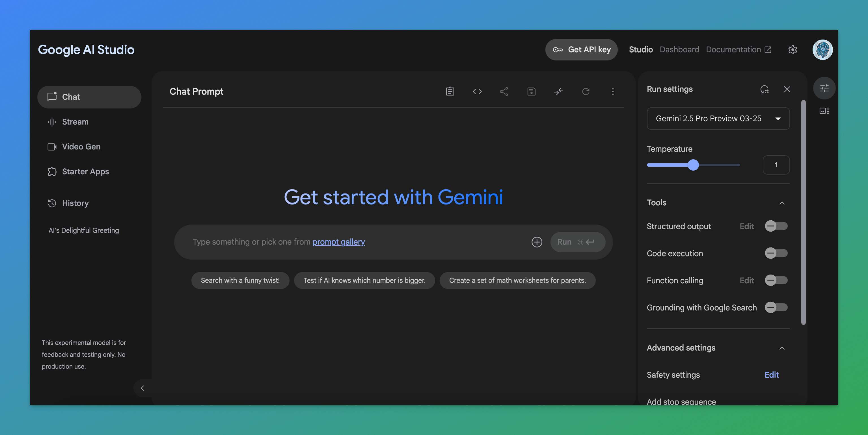Viewport: 868px width, 435px height.
Task: Open the prompt gallery link
Action: pyautogui.click(x=338, y=242)
